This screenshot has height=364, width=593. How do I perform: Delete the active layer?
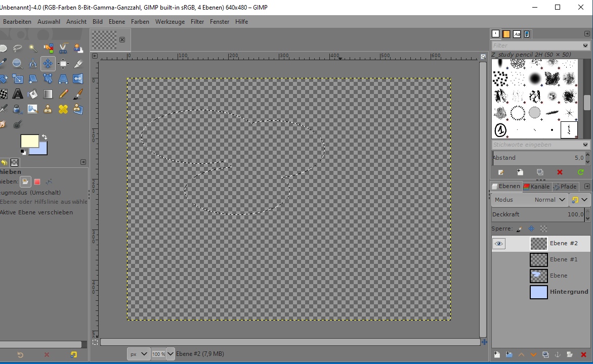583,354
